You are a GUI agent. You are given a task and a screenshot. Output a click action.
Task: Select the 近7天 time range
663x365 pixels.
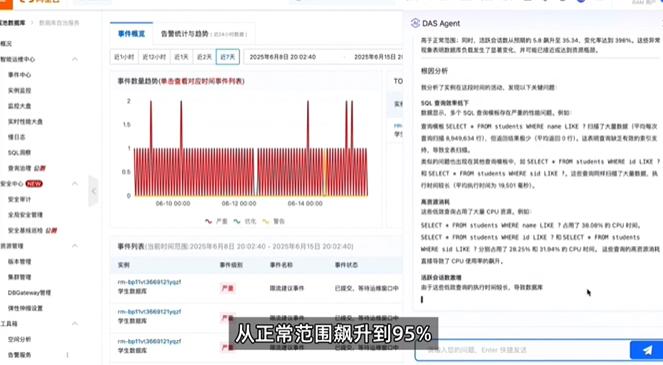click(227, 57)
